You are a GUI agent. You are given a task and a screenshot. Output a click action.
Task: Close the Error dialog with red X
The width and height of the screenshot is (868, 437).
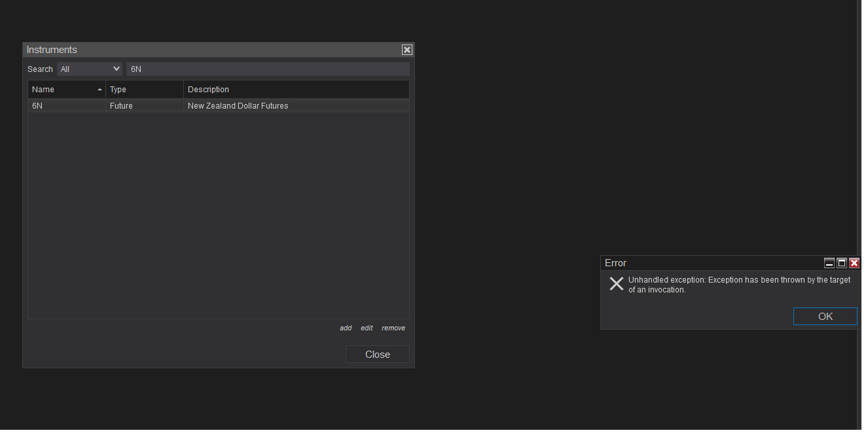click(854, 263)
